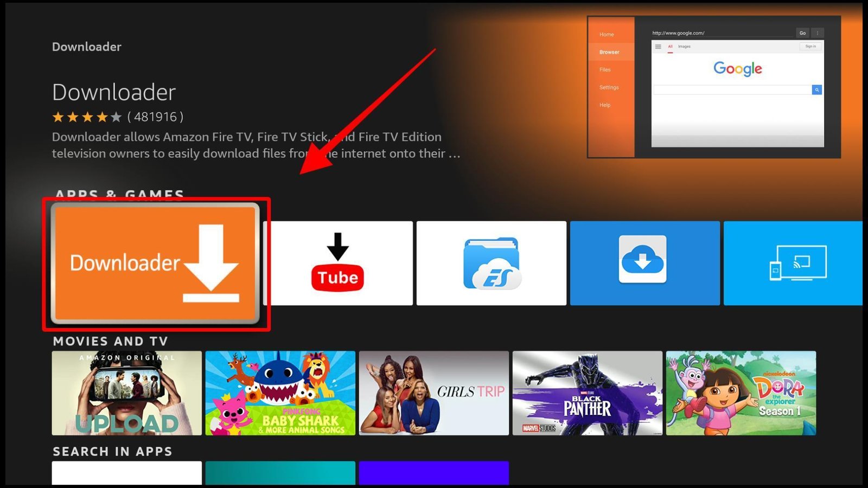Open Settings from the sidebar
The height and width of the screenshot is (488, 868).
click(x=609, y=88)
